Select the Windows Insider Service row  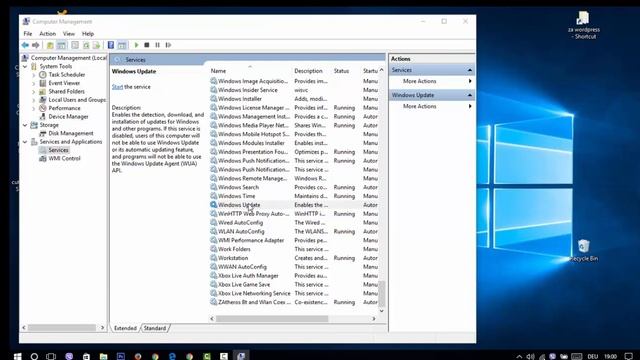(294, 90)
